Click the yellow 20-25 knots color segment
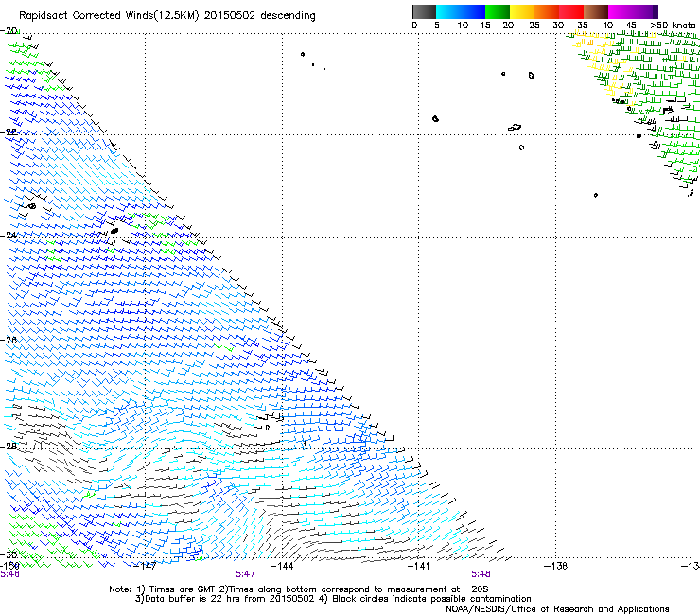Viewport: 700px width, 615px height. (522, 11)
